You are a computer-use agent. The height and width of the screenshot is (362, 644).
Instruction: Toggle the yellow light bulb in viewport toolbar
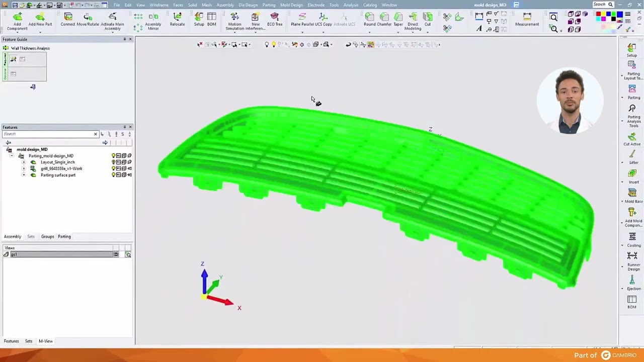click(273, 44)
